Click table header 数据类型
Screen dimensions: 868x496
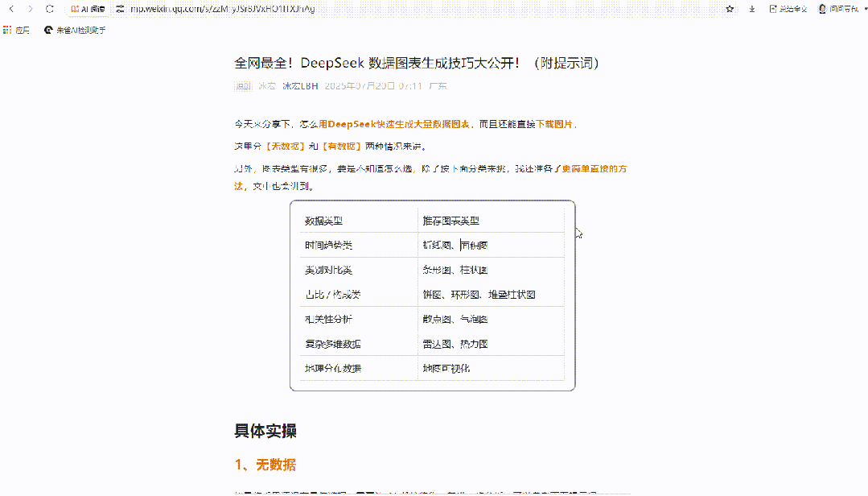pyautogui.click(x=324, y=221)
